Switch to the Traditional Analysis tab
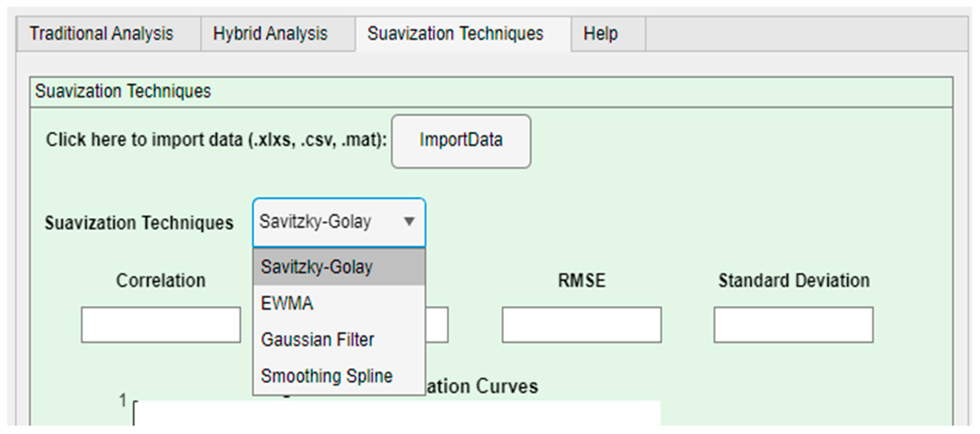Viewport: 980px width, 434px height. [x=108, y=34]
